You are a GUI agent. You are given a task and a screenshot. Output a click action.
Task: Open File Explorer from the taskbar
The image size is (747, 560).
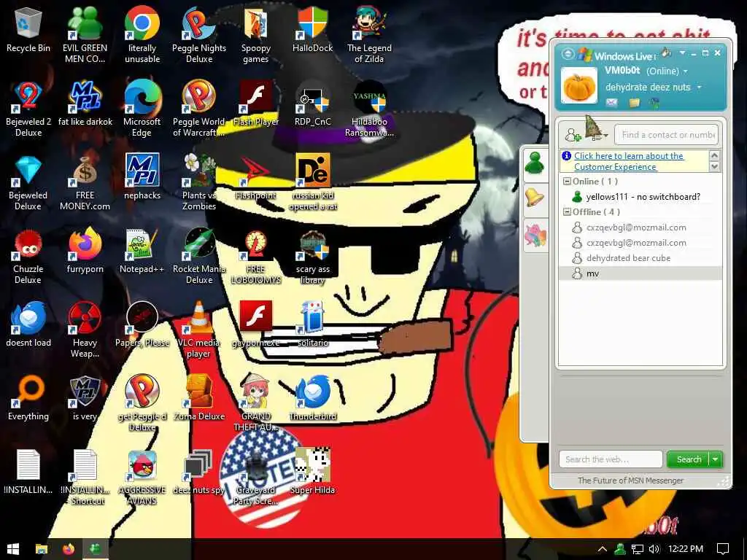(x=42, y=549)
